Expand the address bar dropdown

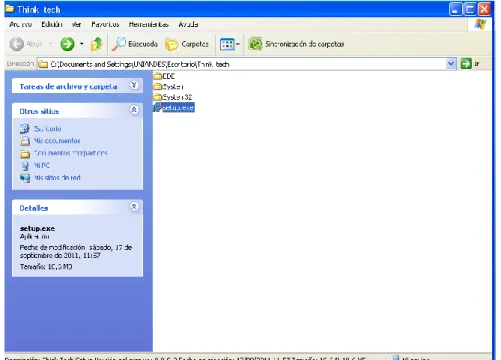click(x=451, y=64)
